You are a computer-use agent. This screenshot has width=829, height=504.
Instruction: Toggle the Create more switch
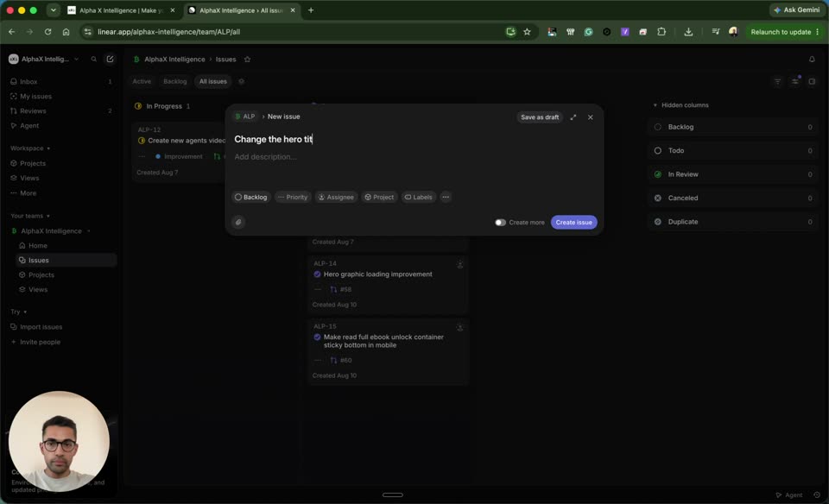tap(500, 223)
